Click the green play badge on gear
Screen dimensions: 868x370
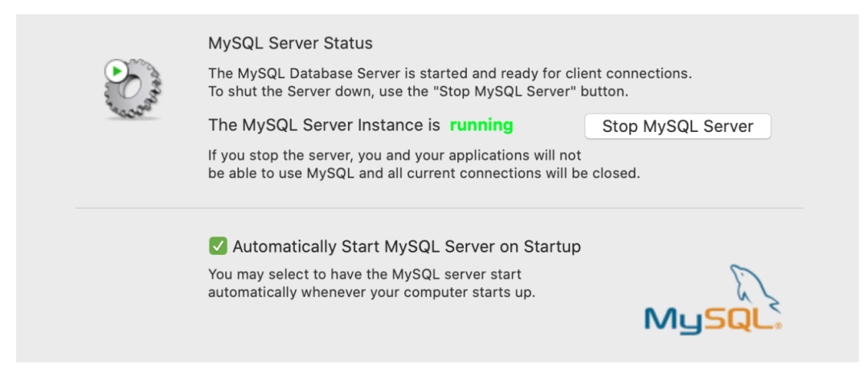(x=117, y=71)
